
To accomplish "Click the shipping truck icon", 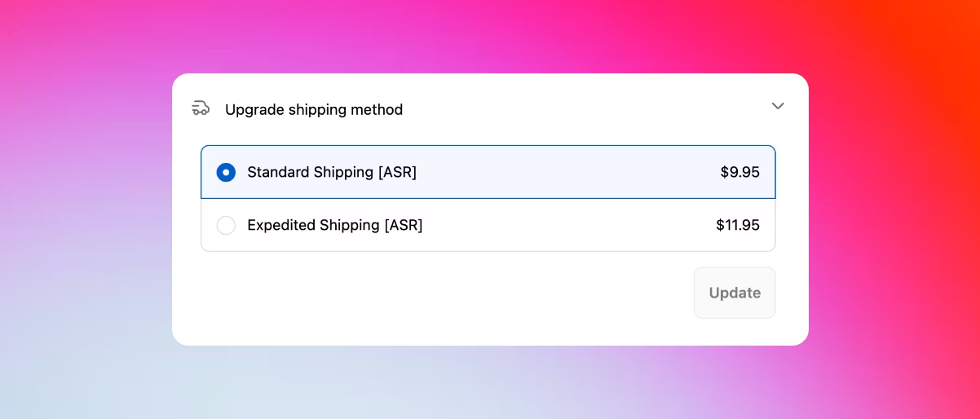I will click(201, 108).
